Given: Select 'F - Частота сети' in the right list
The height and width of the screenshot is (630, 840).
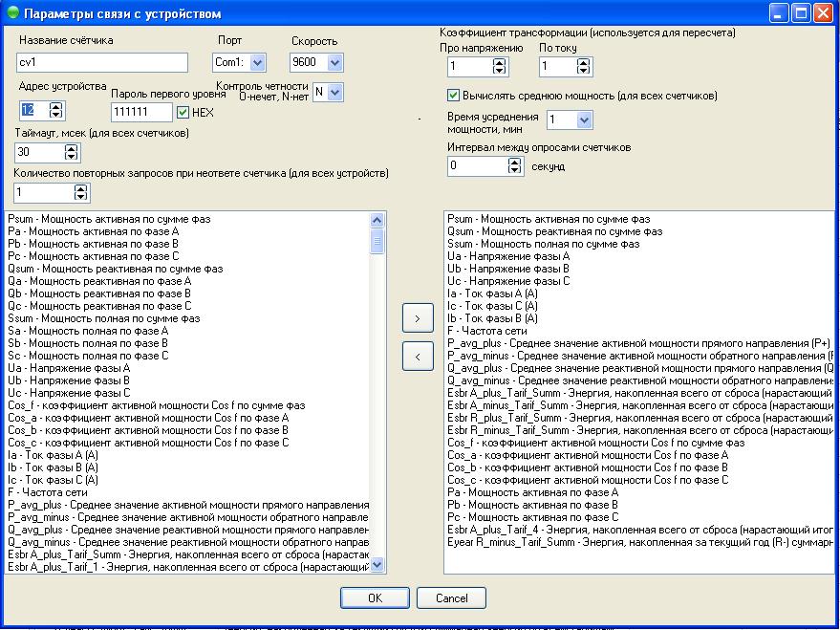Looking at the screenshot, I should point(487,331).
